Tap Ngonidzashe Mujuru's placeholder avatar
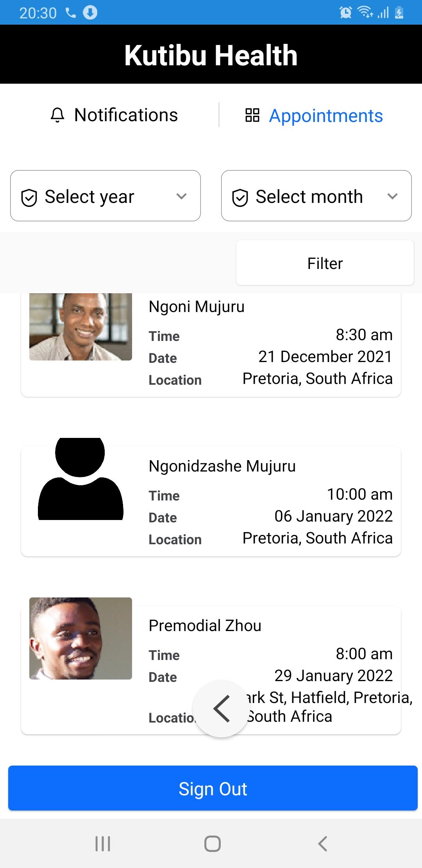The height and width of the screenshot is (868, 422). tap(80, 479)
